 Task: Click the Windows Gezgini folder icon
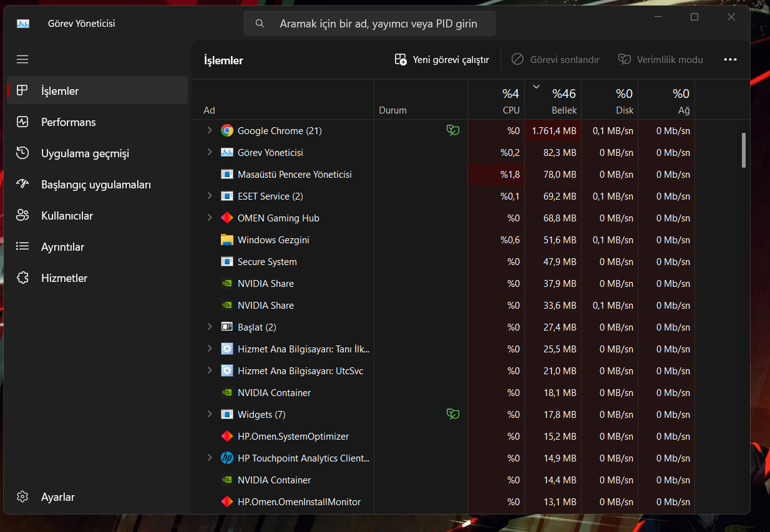(x=227, y=240)
